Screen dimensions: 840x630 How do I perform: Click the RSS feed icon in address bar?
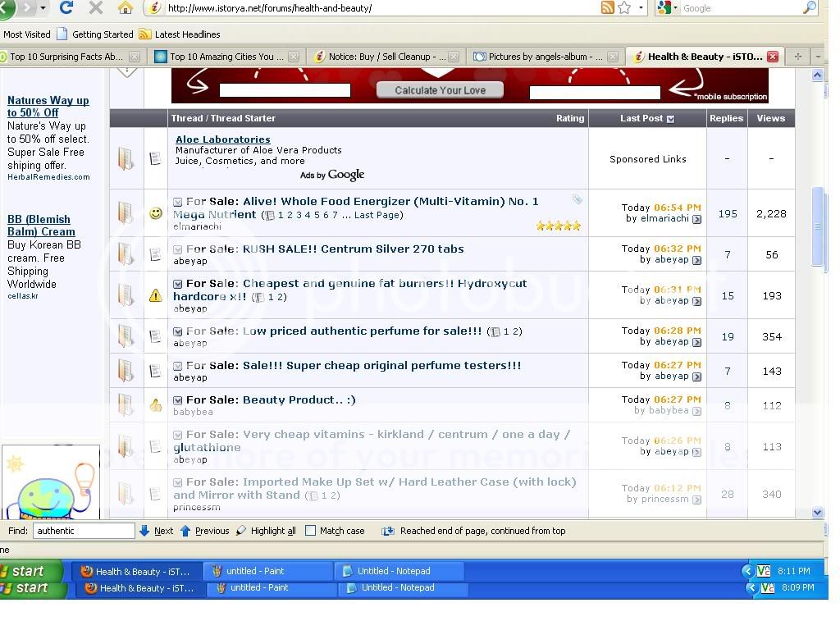tap(608, 8)
